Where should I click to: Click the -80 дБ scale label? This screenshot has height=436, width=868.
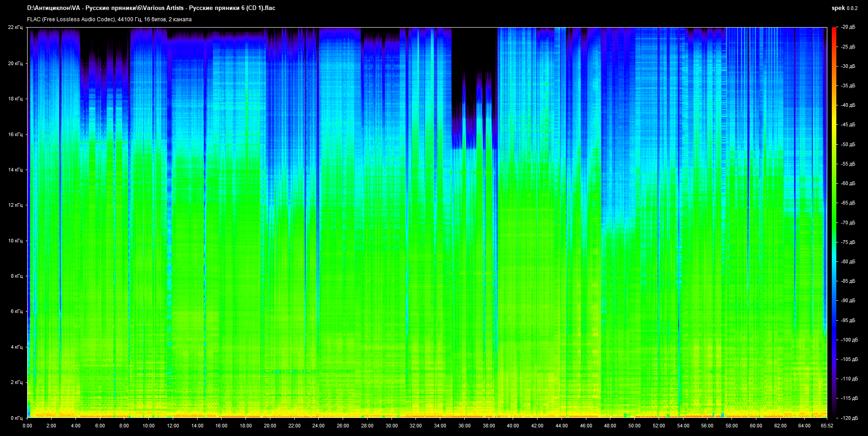coord(848,261)
